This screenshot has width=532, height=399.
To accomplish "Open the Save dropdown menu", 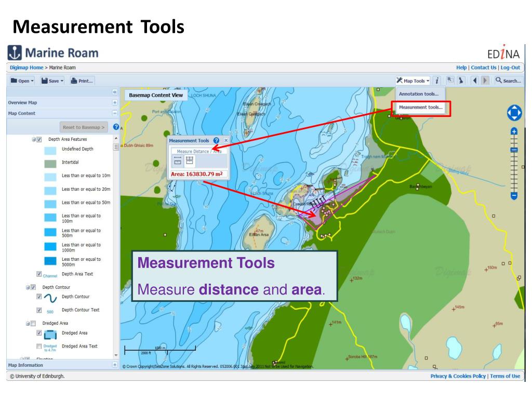I will pos(52,81).
